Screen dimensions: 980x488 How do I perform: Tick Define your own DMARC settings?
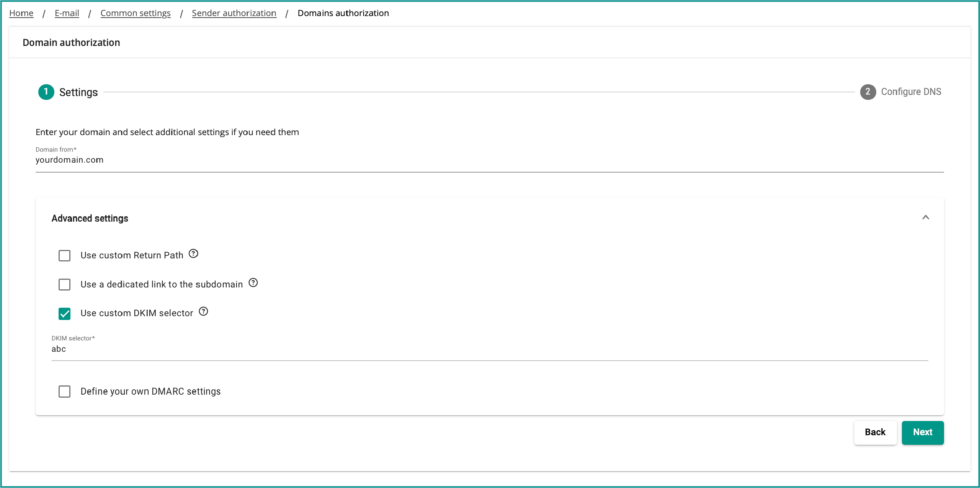point(65,392)
